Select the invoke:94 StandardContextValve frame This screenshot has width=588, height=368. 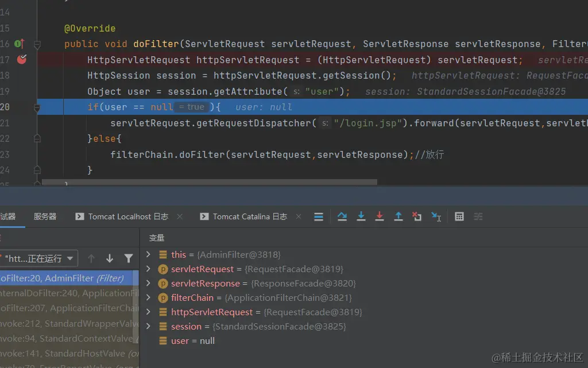[69, 338]
